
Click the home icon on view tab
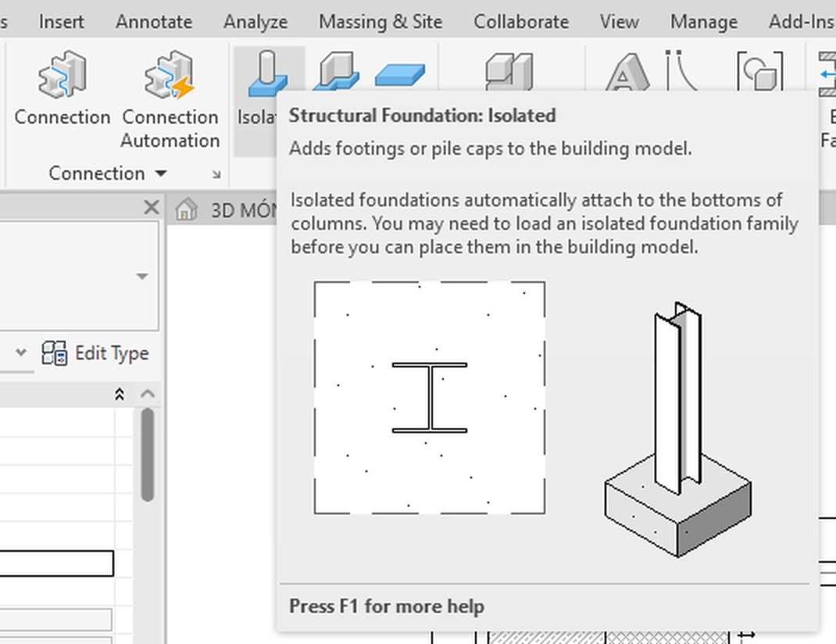pyautogui.click(x=186, y=209)
